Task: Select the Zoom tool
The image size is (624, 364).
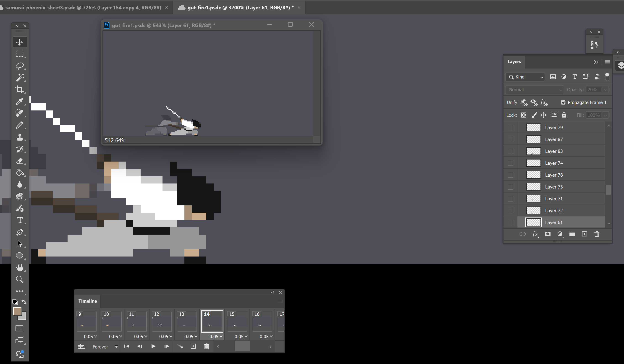Action: click(x=20, y=279)
